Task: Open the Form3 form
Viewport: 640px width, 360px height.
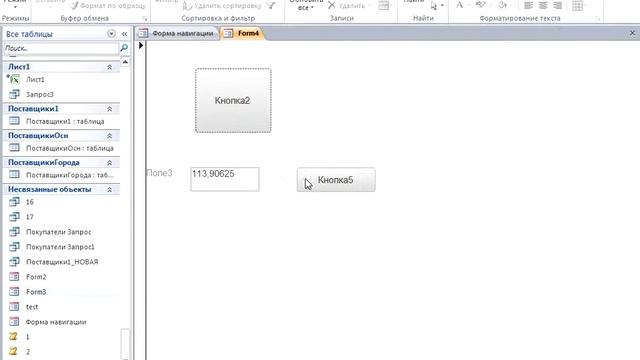Action: point(36,292)
